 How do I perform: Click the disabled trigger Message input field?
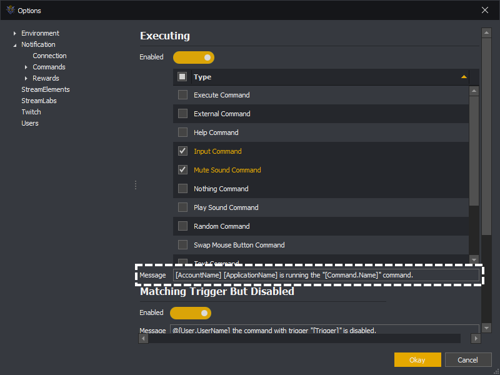pyautogui.click(x=325, y=329)
